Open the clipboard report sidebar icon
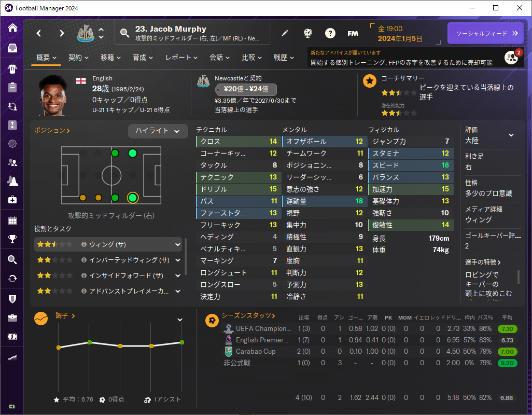This screenshot has height=415, width=532. (12, 87)
